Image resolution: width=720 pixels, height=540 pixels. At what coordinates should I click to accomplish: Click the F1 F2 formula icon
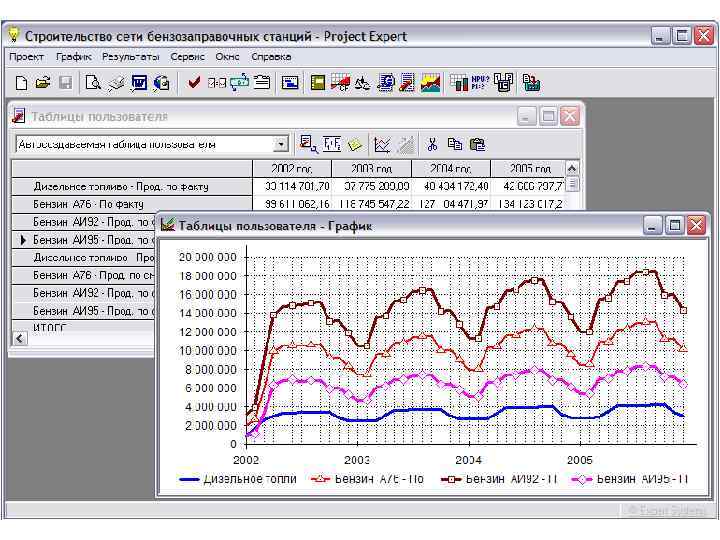332,144
